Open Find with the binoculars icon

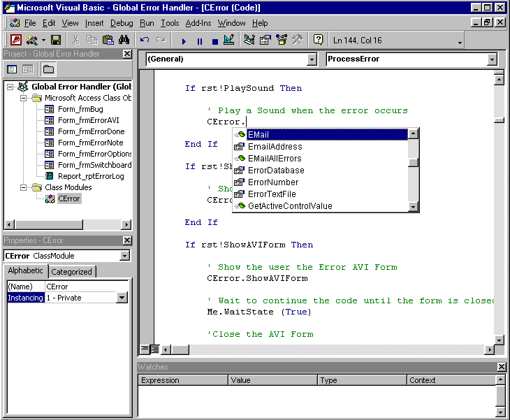(x=124, y=40)
